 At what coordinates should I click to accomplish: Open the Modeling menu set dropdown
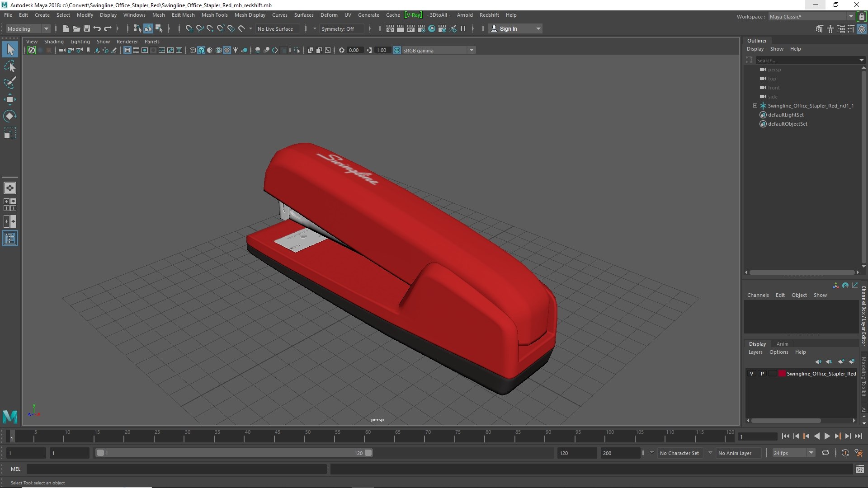click(28, 28)
